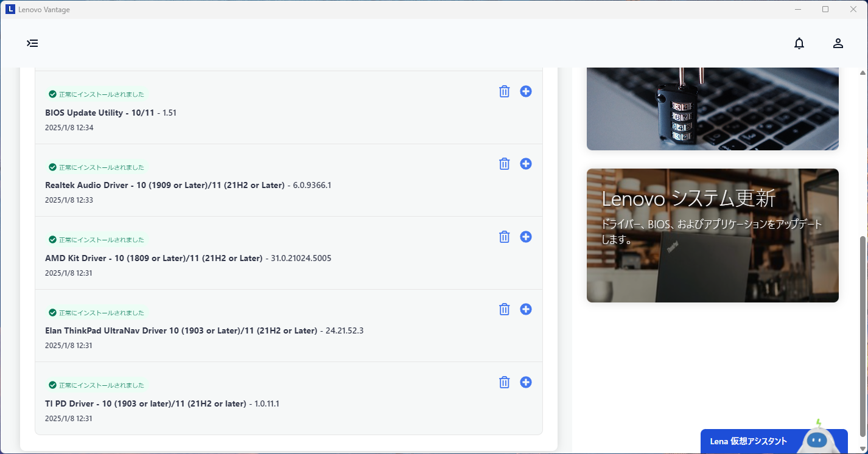Delete the BIOS Update Utility history entry
The image size is (868, 454).
(x=504, y=91)
